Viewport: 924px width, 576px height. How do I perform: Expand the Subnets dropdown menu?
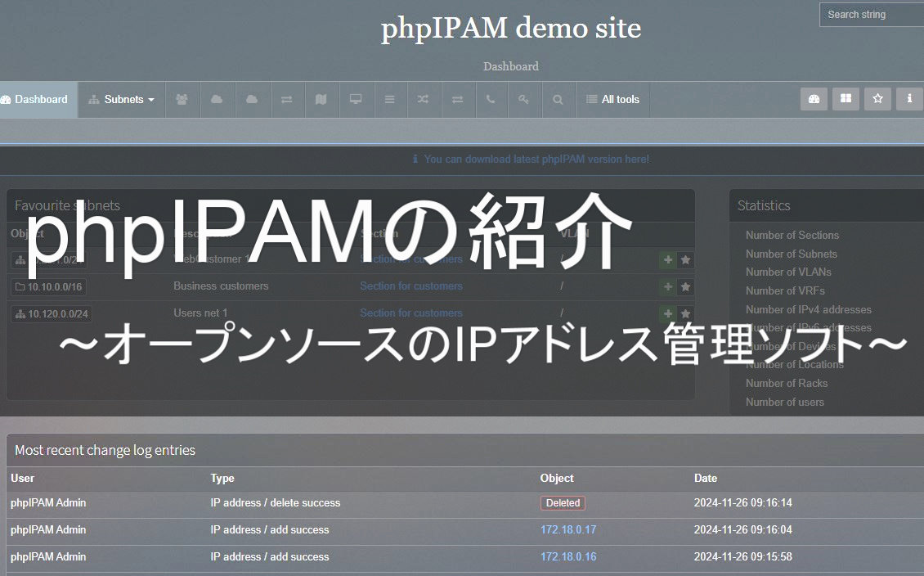(122, 100)
